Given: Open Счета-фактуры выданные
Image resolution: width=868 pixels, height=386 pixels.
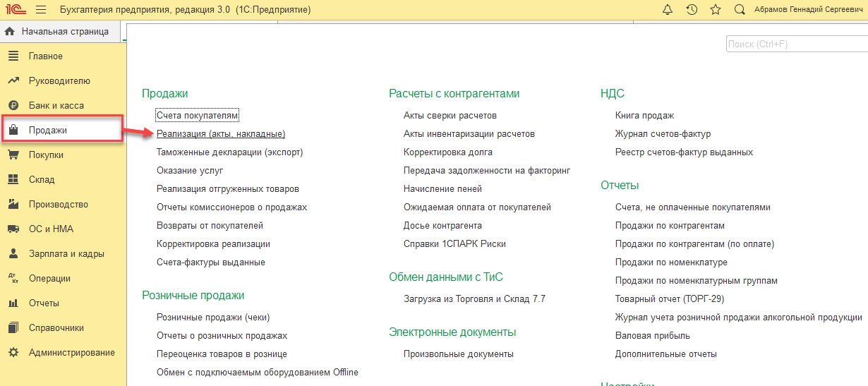Looking at the screenshot, I should click(x=211, y=262).
